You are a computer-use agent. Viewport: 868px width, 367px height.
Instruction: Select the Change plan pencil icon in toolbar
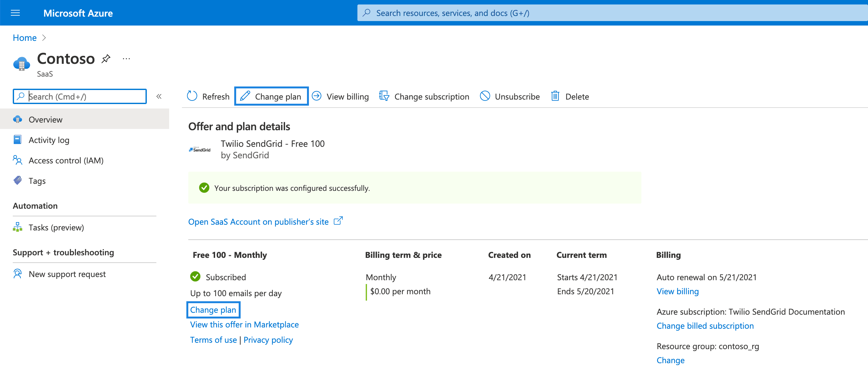pos(245,96)
